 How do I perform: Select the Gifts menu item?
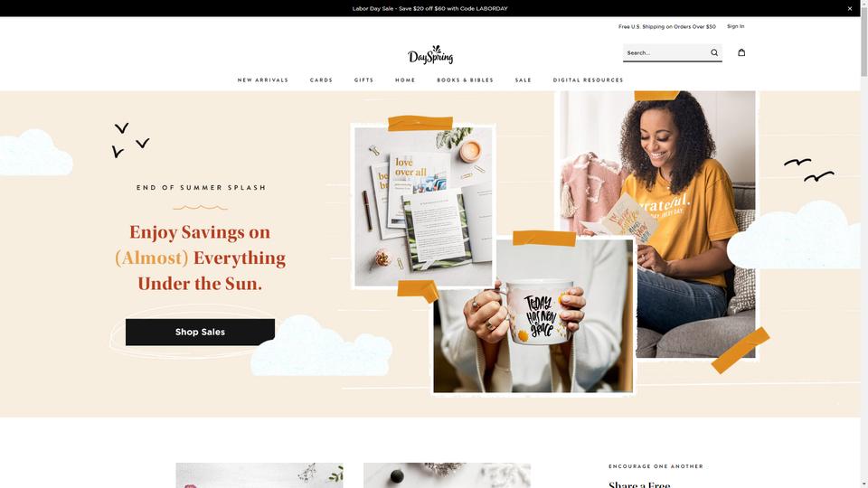[363, 80]
